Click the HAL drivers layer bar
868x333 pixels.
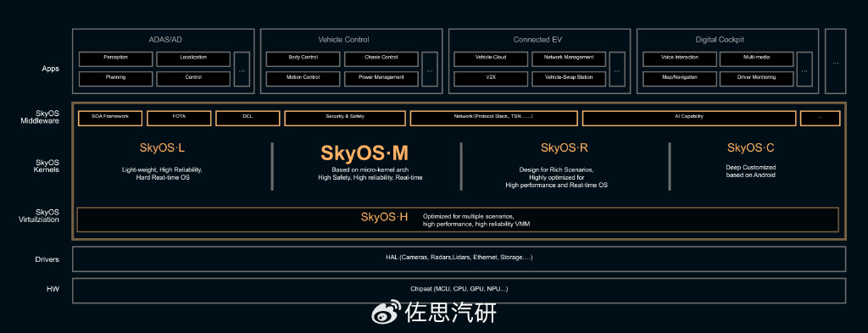[x=459, y=259]
